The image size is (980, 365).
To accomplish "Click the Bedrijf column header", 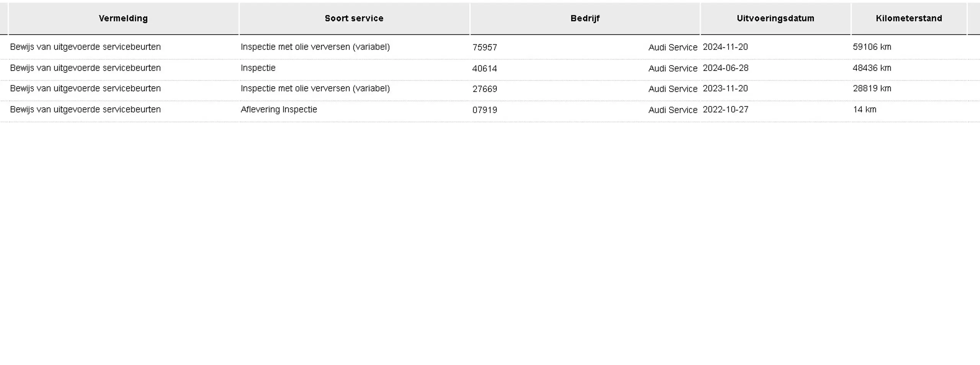I will tap(585, 18).
